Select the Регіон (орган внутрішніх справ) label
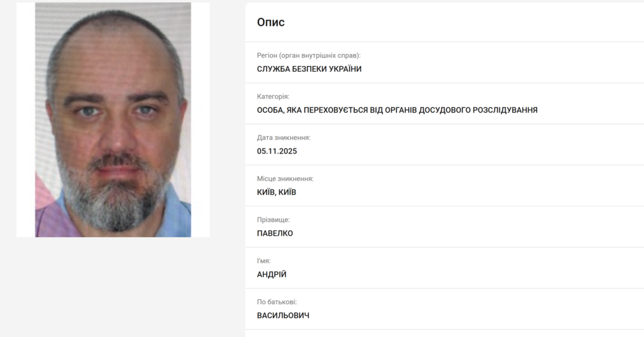The width and height of the screenshot is (644, 337). point(309,55)
